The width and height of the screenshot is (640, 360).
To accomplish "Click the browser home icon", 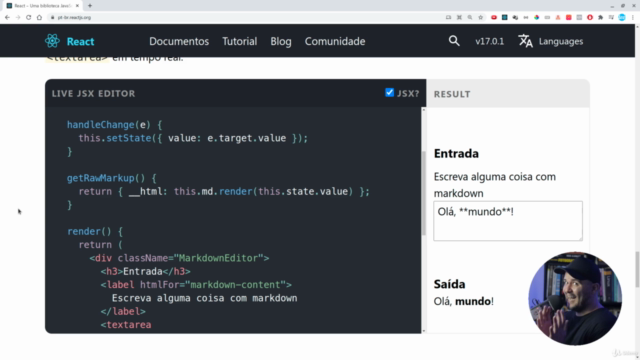I will coord(39,18).
